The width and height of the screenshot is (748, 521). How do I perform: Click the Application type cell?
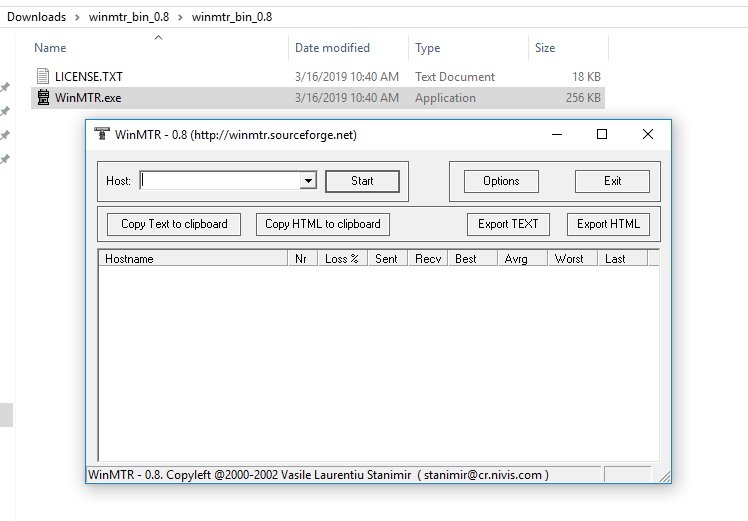[445, 98]
